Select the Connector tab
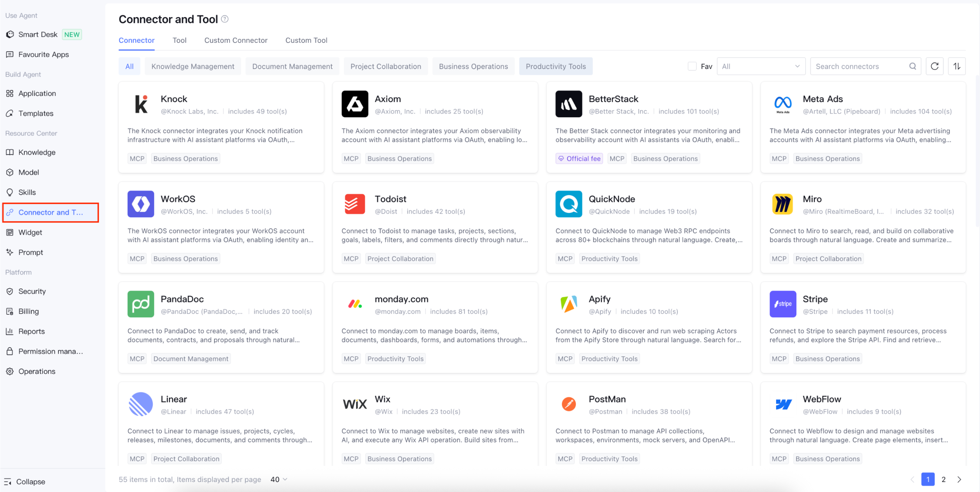Image resolution: width=980 pixels, height=492 pixels. click(x=136, y=40)
